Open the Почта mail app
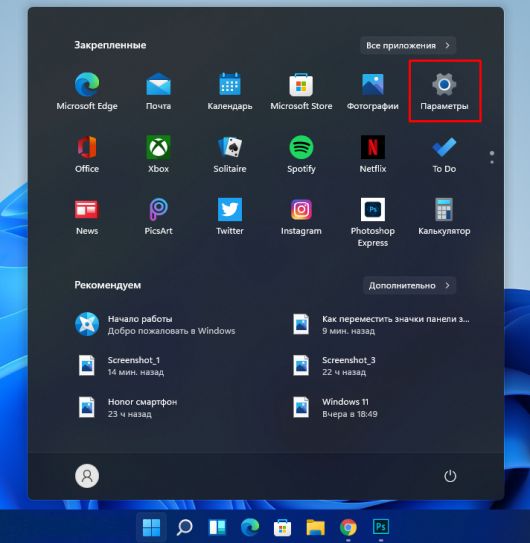Viewport: 530px width, 543px height. point(158,91)
